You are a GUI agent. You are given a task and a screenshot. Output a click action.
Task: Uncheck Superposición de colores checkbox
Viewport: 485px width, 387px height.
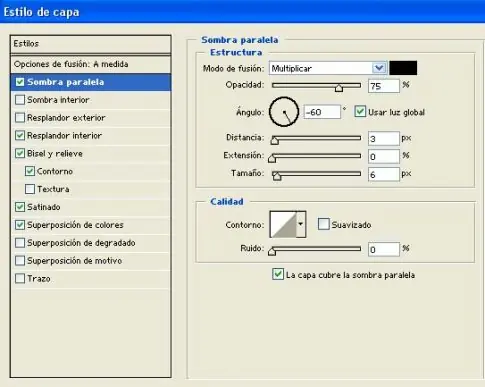coord(20,225)
